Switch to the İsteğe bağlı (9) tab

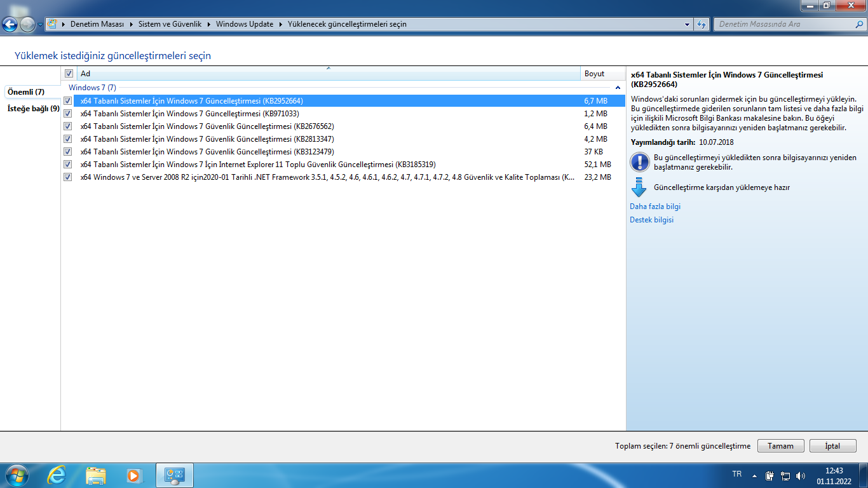point(33,109)
